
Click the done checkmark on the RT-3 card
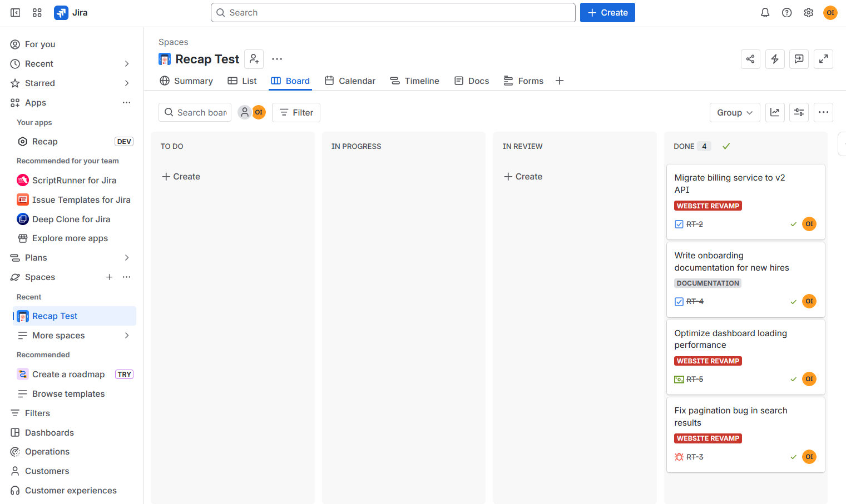[794, 457]
